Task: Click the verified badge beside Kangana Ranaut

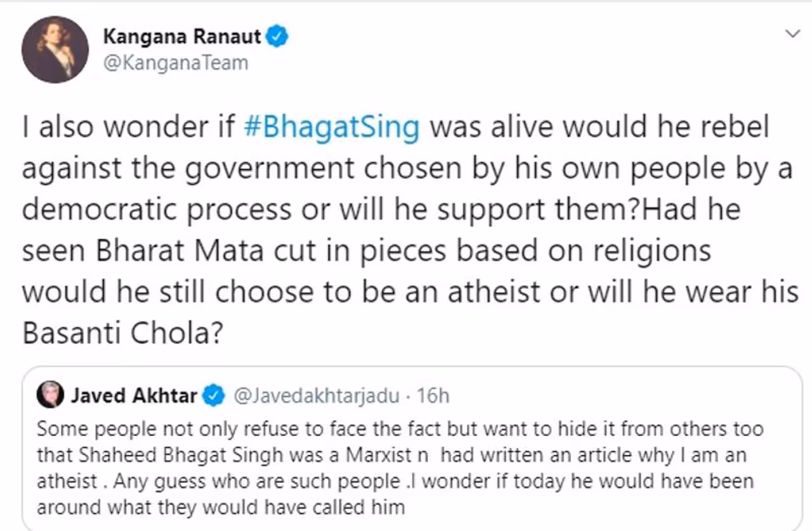Action: click(277, 36)
